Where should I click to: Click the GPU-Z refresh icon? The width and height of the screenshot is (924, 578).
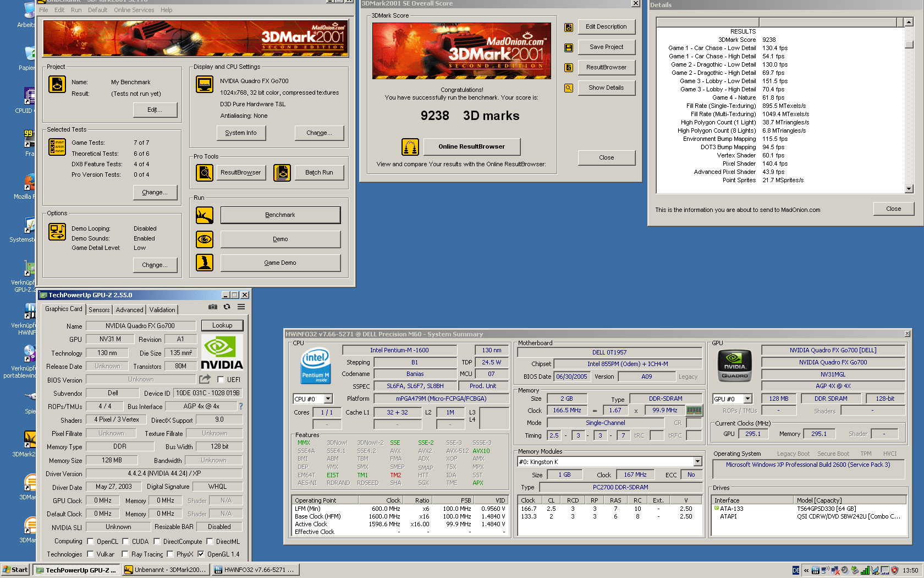[x=227, y=307]
